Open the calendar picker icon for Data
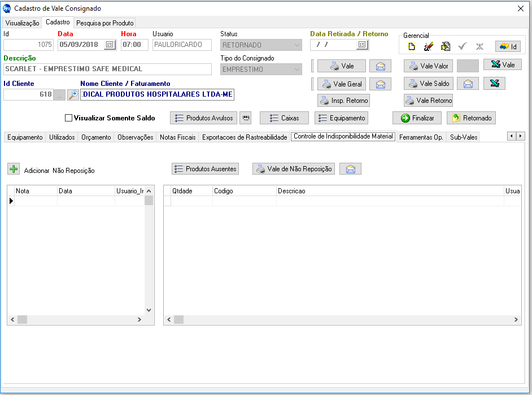Viewport: 532px width, 395px height. [110, 45]
